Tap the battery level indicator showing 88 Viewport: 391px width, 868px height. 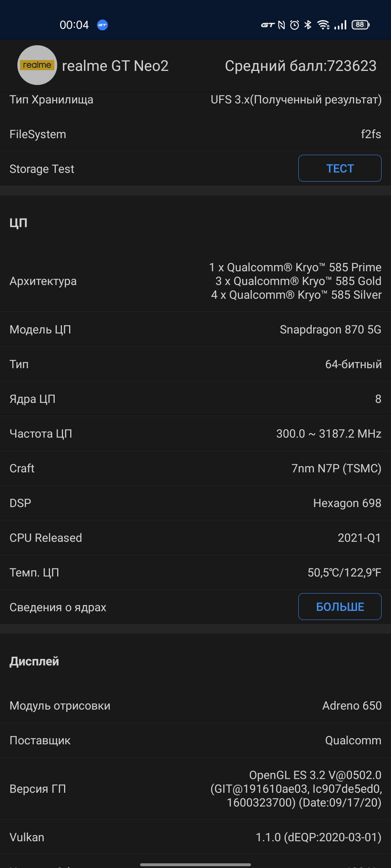pyautogui.click(x=360, y=25)
